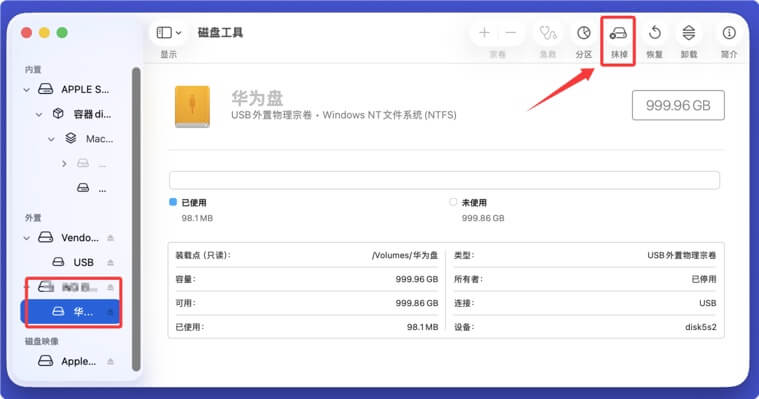Screen dimensions: 759x399
Task: Click the 磁盘映像 sidebar section header
Action: click(42, 341)
